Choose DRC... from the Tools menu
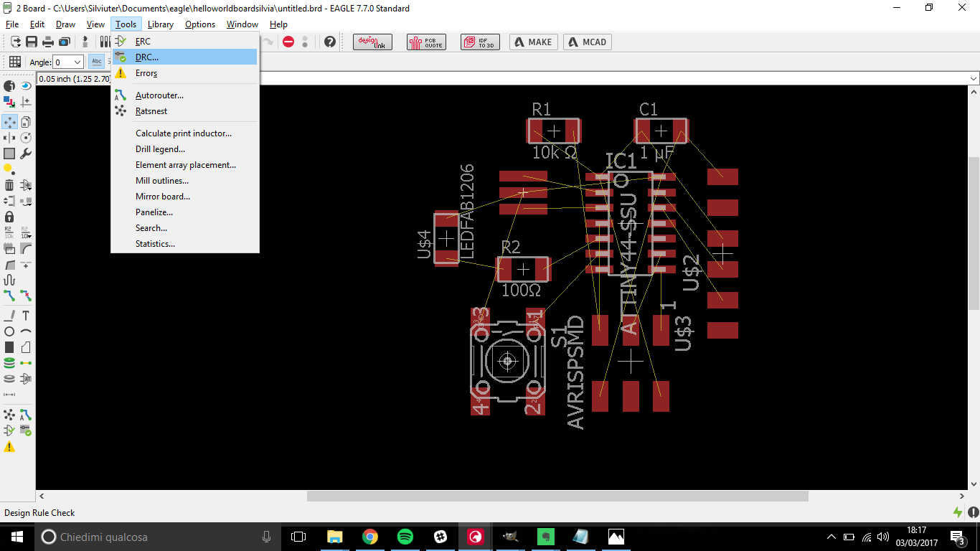 pyautogui.click(x=184, y=57)
